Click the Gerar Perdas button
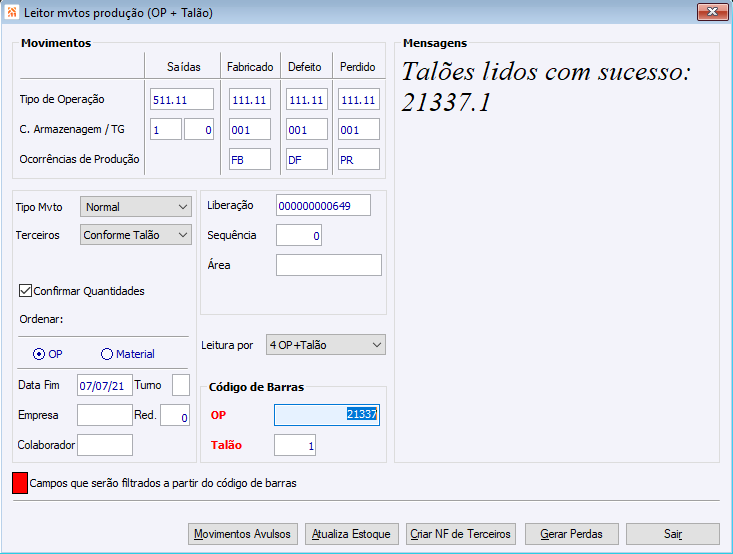 (x=572, y=534)
